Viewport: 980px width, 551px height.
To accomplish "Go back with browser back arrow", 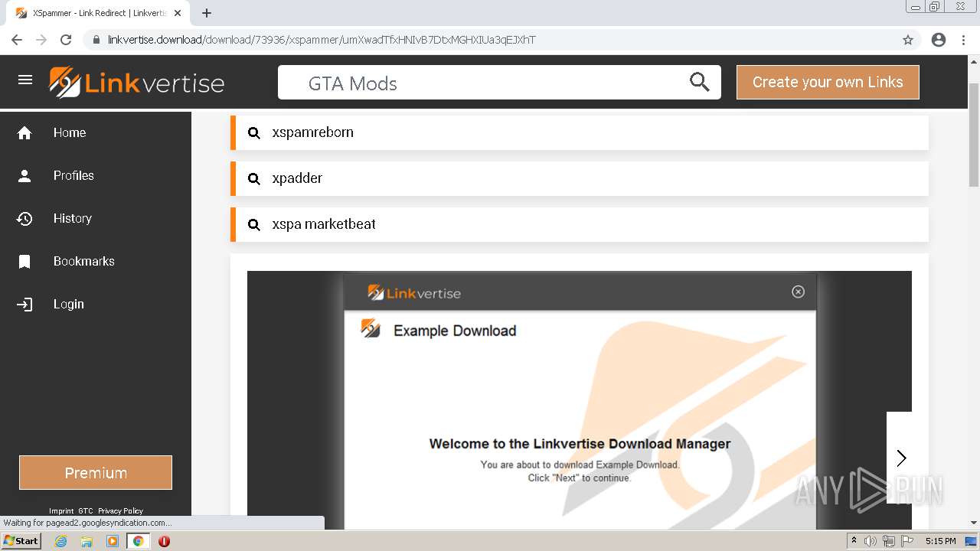I will tap(17, 40).
